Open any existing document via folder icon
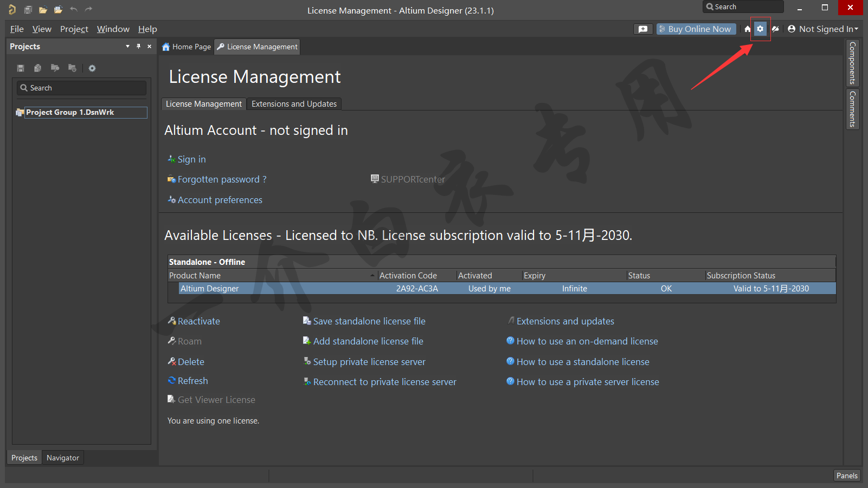 pos(43,9)
